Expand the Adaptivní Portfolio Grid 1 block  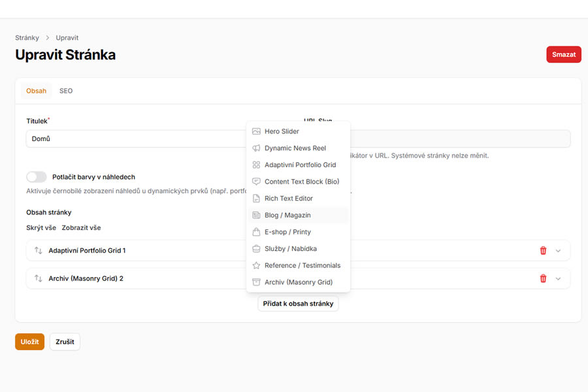558,250
